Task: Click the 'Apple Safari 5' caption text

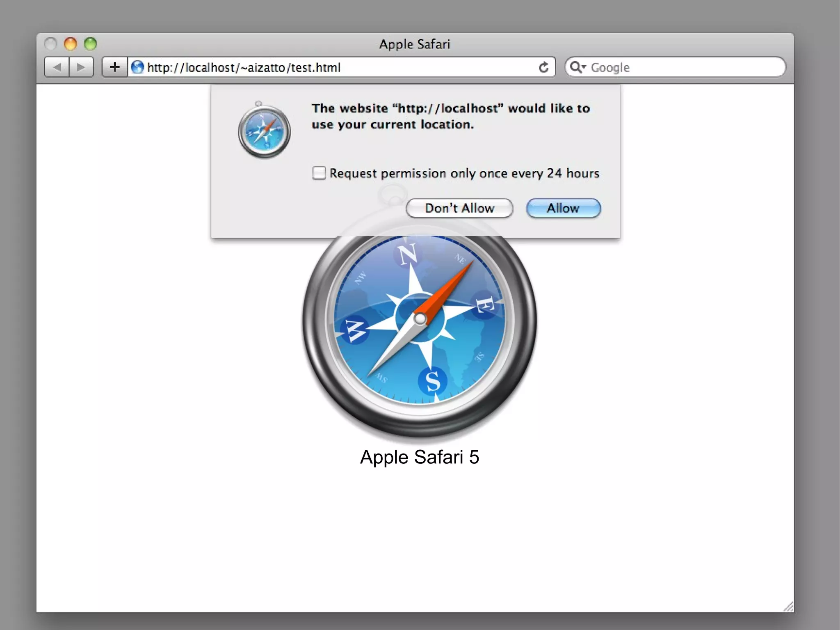Action: tap(420, 457)
